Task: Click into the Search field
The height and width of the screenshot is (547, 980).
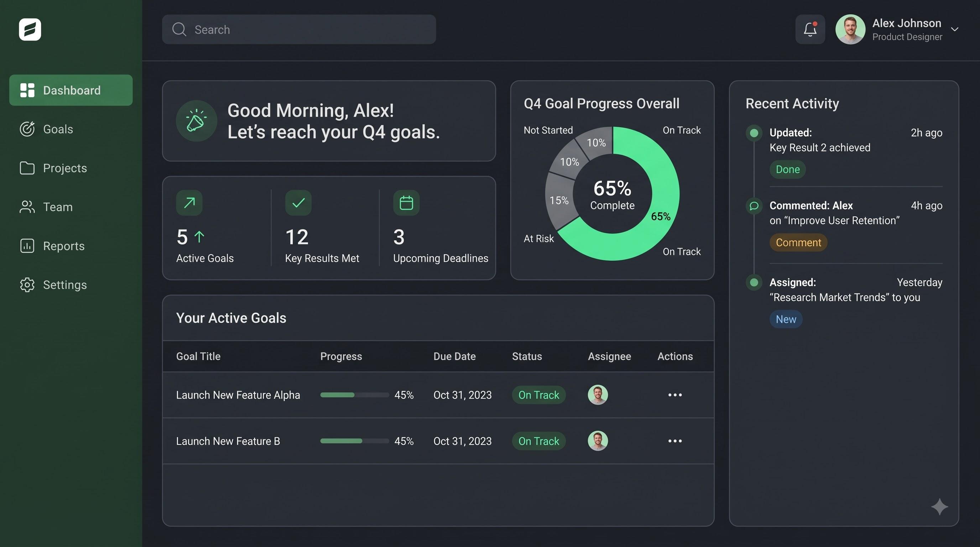Action: [x=299, y=29]
